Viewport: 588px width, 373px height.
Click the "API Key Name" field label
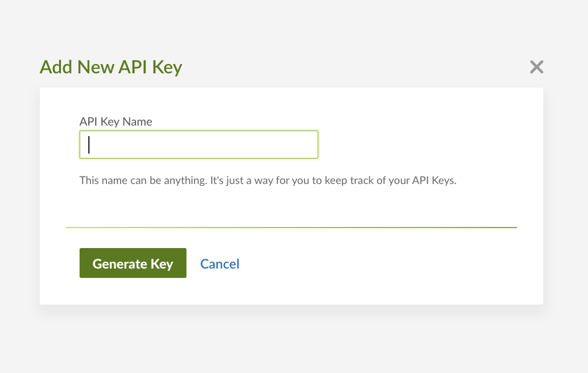116,121
